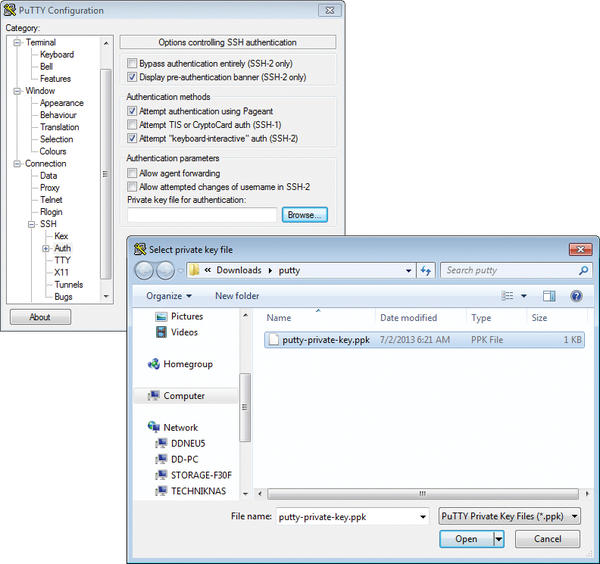Click the File name text field

pos(346,517)
